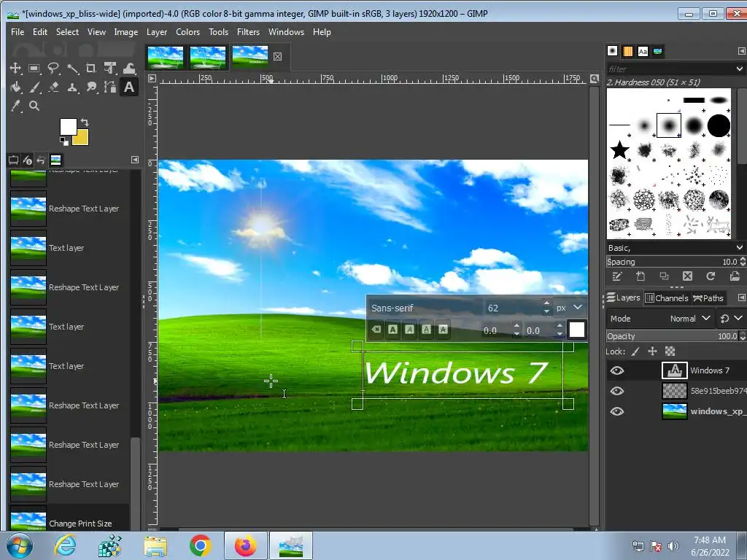Viewport: 747px width, 560px height.
Task: Click Open brush as image button
Action: click(x=735, y=276)
